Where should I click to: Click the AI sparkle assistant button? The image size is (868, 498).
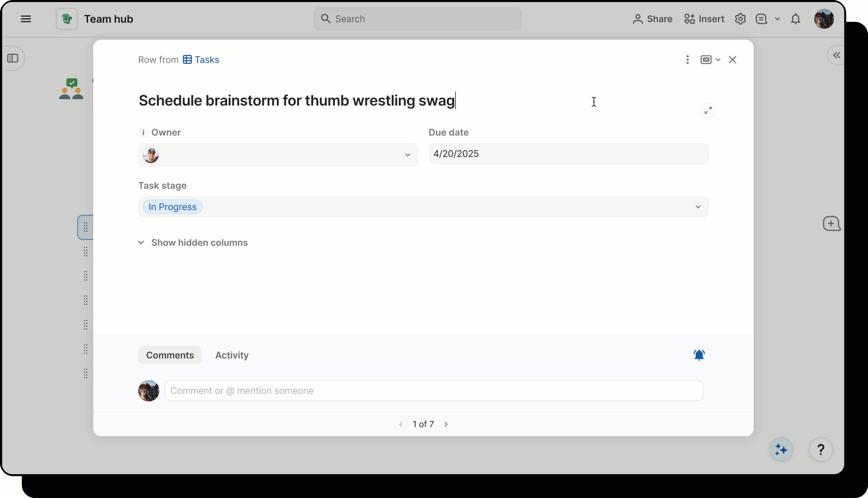781,449
